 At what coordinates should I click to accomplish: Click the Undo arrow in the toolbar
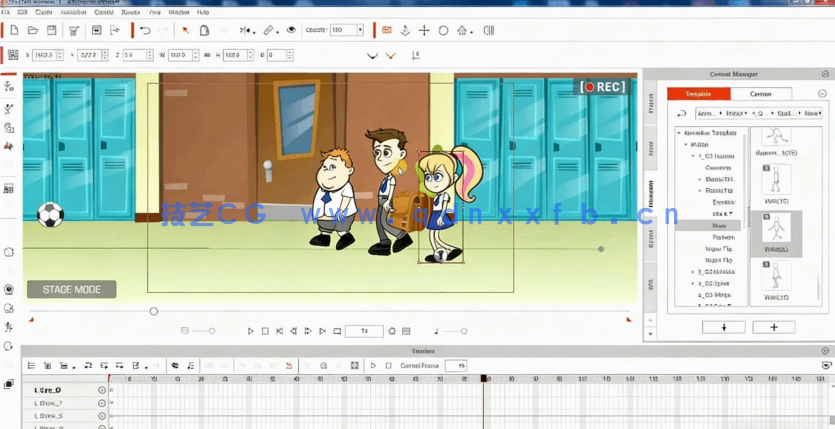click(145, 30)
